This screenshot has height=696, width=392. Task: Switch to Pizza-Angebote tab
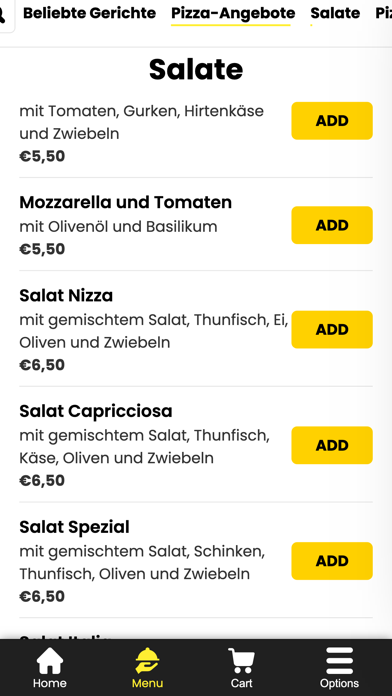pyautogui.click(x=233, y=13)
